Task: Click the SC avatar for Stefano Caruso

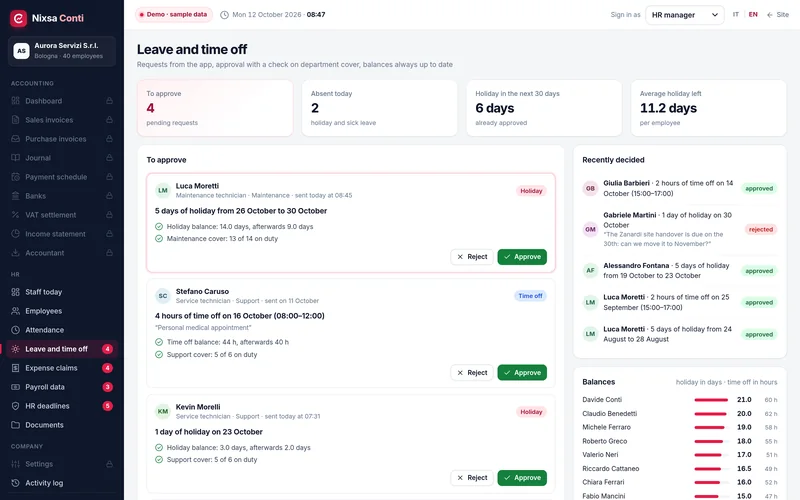Action: (163, 296)
